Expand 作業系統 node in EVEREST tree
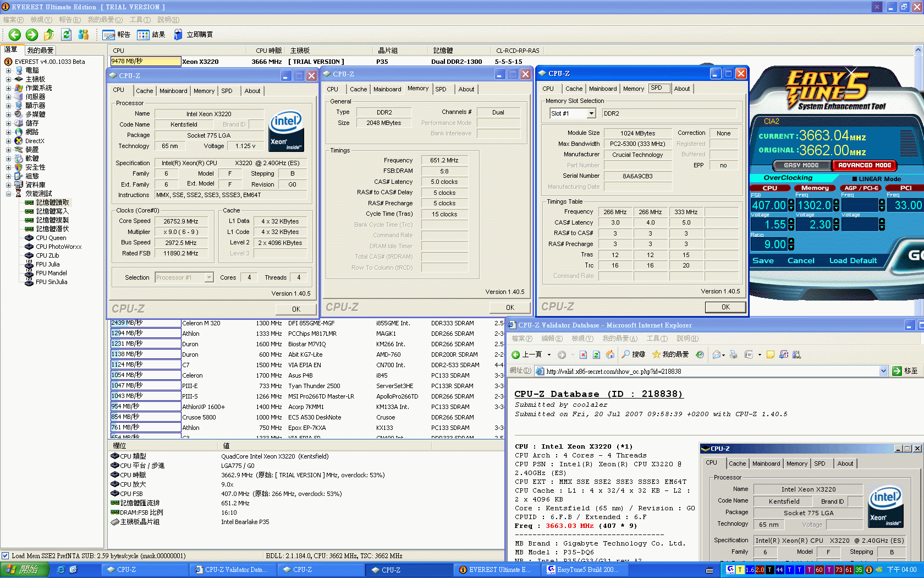The height and width of the screenshot is (578, 924). click(x=8, y=88)
